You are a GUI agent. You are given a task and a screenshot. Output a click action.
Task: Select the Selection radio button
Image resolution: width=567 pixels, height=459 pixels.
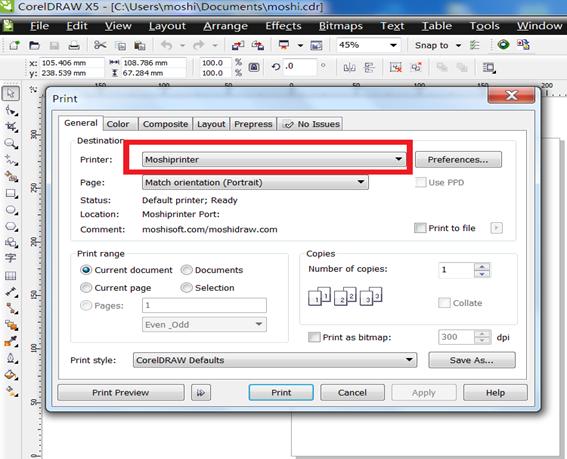[187, 288]
